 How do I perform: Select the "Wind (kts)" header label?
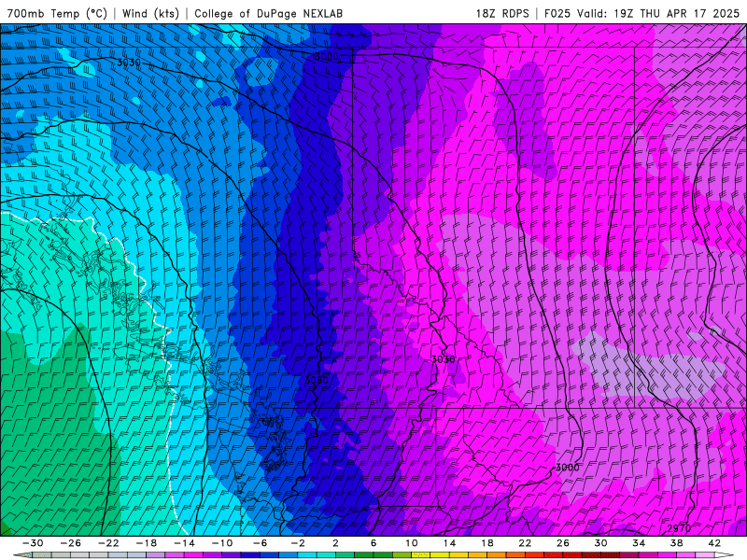151,13
